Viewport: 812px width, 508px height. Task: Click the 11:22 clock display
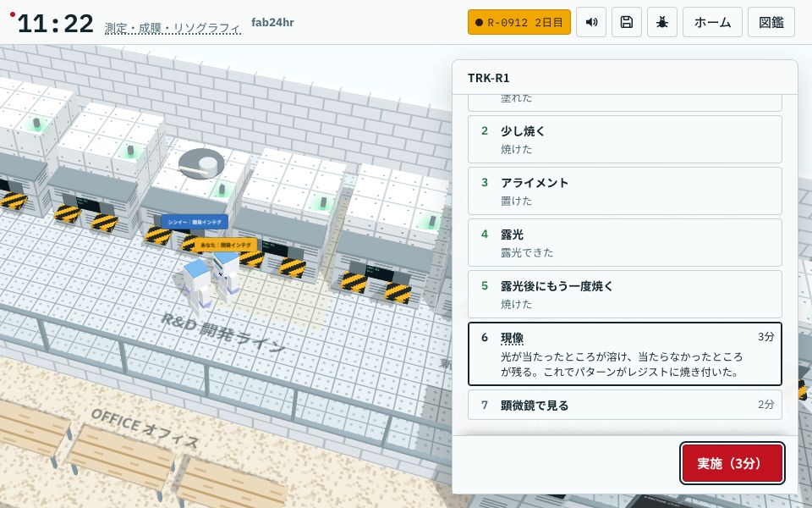56,24
